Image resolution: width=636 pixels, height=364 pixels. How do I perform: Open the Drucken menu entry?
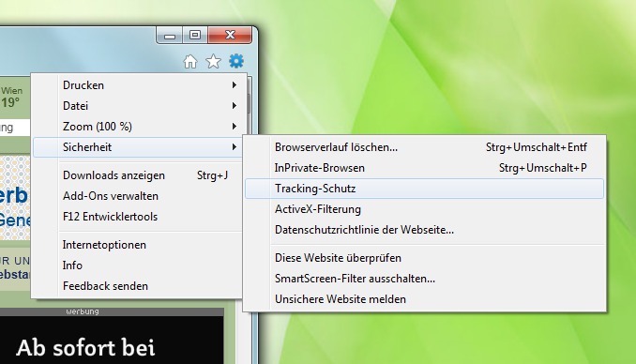point(139,85)
